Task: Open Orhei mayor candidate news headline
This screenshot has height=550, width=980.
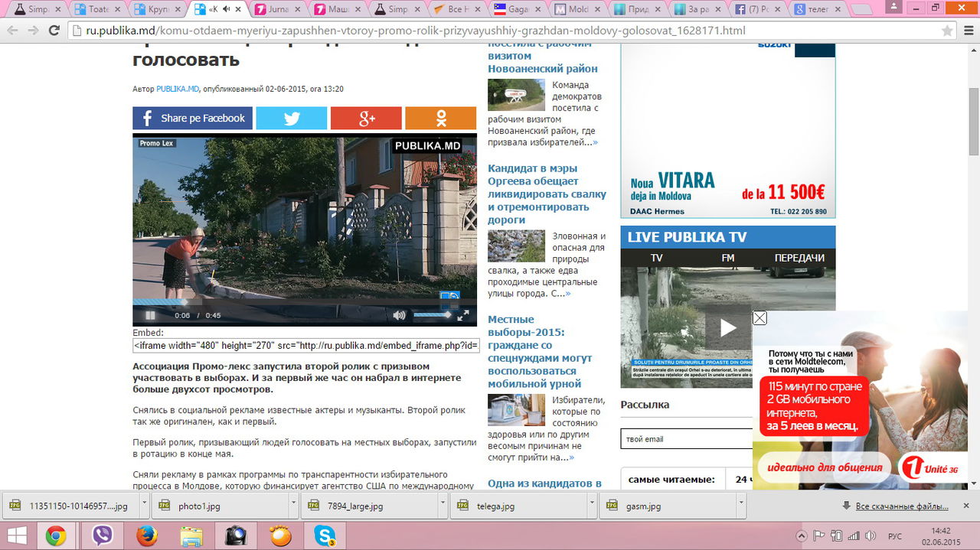Action: (x=547, y=194)
